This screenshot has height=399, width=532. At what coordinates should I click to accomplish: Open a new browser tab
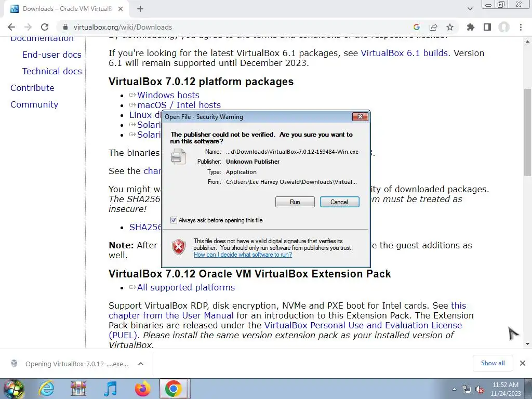[x=140, y=9]
